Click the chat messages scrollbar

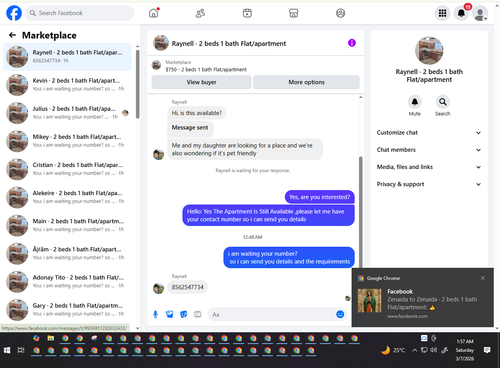point(361,212)
